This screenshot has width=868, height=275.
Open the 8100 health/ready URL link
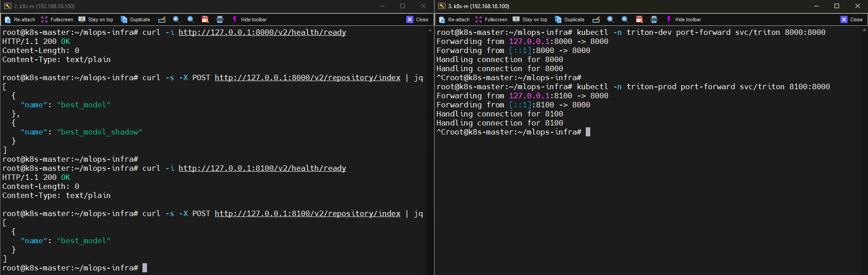[x=262, y=168]
